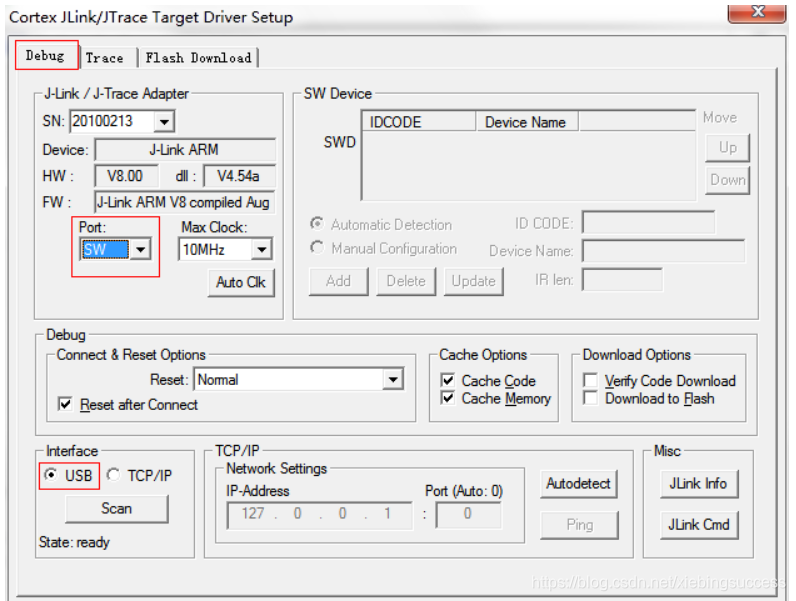Click the Auto Clk button
Viewport: 796px width, 601px height.
point(241,282)
